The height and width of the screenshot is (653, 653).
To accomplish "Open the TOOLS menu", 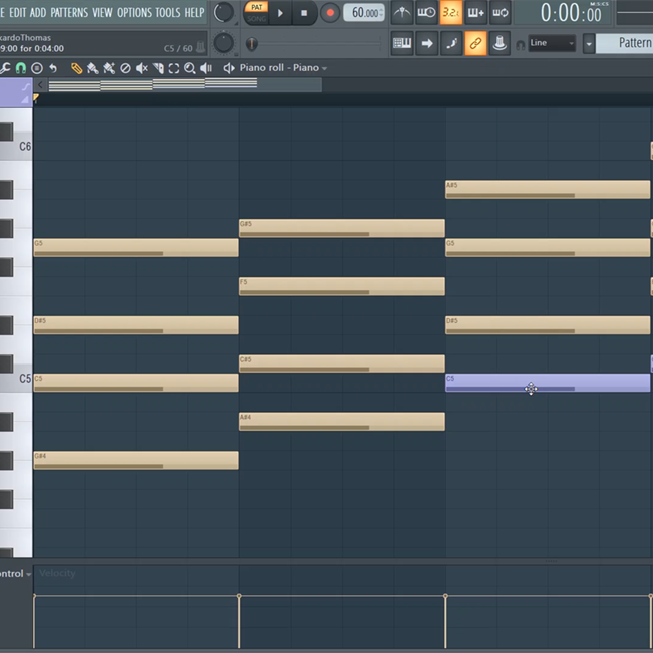I will [168, 12].
